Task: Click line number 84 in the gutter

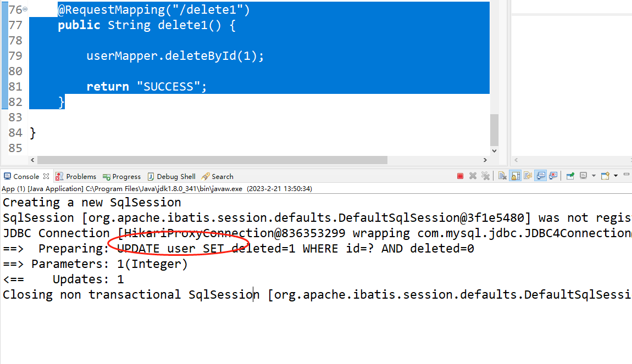Action: tap(15, 132)
